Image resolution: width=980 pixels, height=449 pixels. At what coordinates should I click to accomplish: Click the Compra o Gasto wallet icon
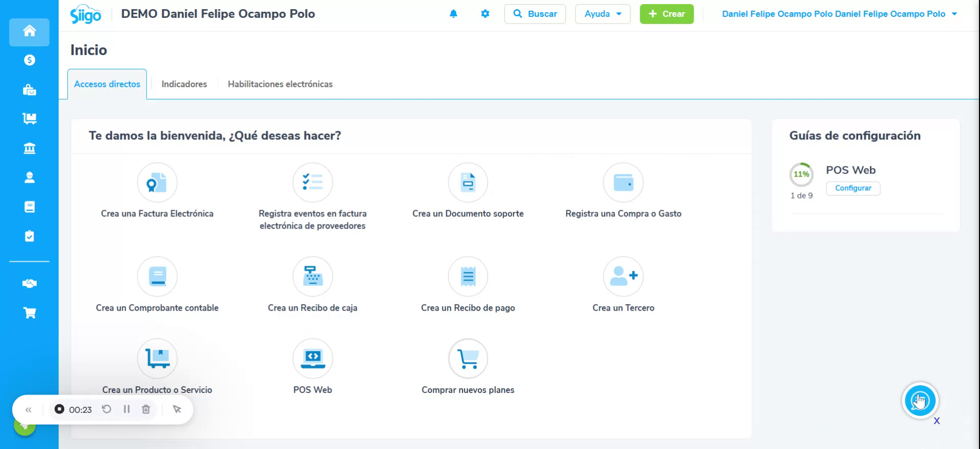[x=623, y=183]
